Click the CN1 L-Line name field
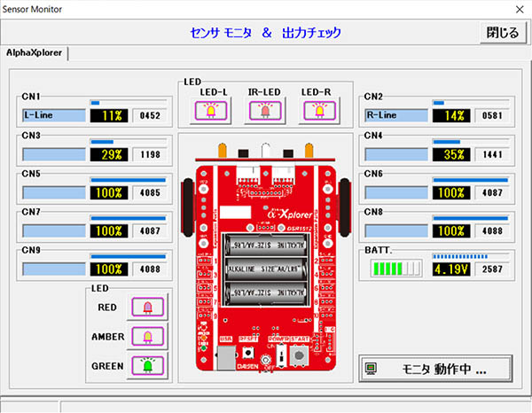This screenshot has width=532, height=413. click(54, 115)
